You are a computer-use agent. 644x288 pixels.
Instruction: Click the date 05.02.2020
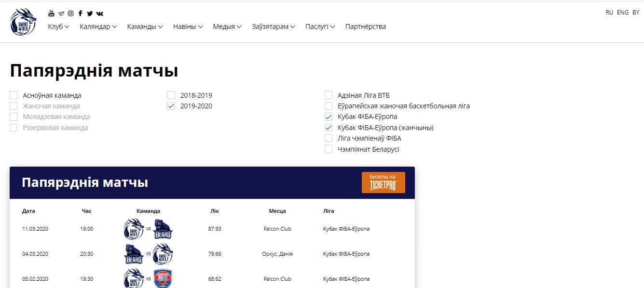35,279
